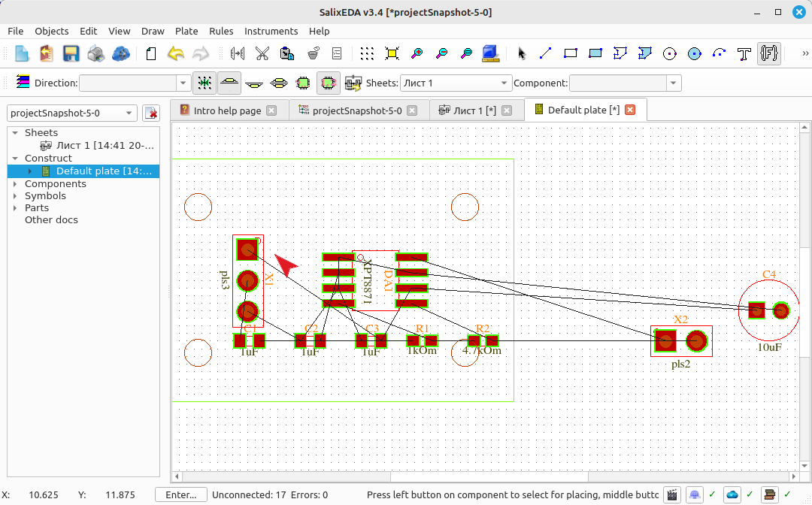Expand the Components tree node

15,183
